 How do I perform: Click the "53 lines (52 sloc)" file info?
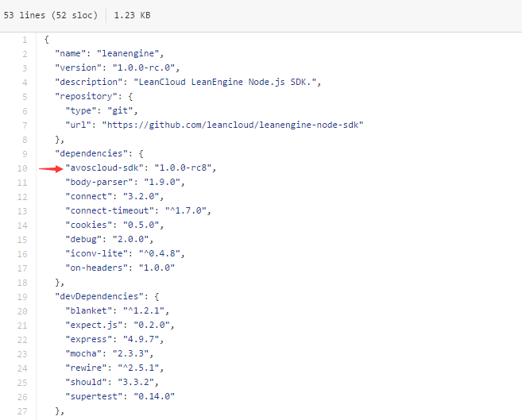[x=51, y=14]
